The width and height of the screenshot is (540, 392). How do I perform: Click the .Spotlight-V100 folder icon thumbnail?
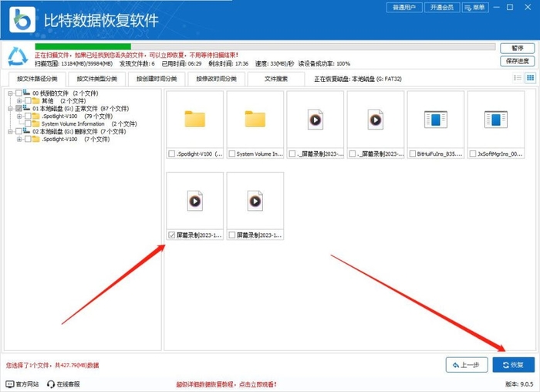[194, 119]
